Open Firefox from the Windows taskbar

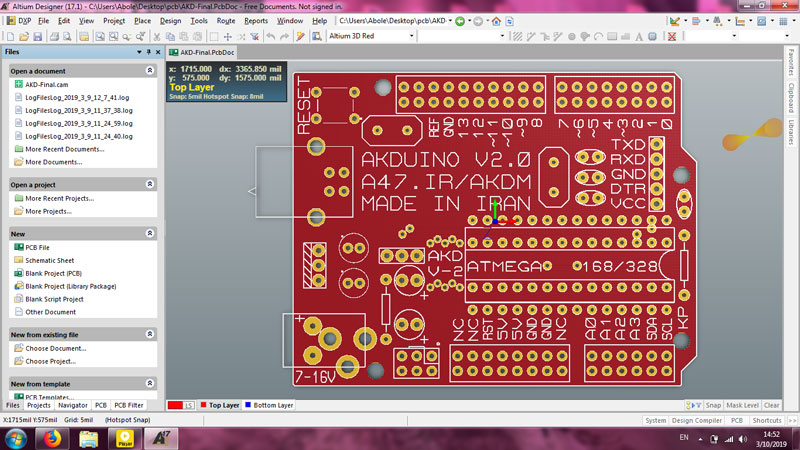[x=51, y=438]
